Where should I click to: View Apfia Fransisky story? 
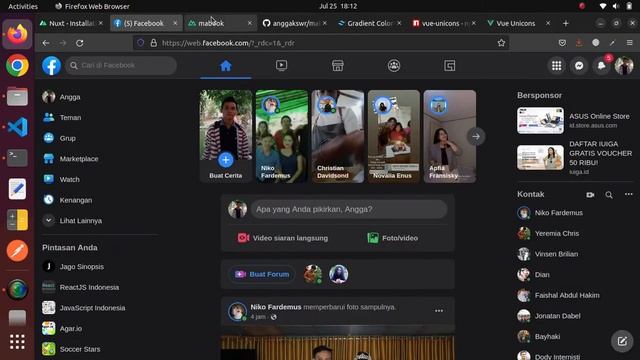(x=449, y=136)
